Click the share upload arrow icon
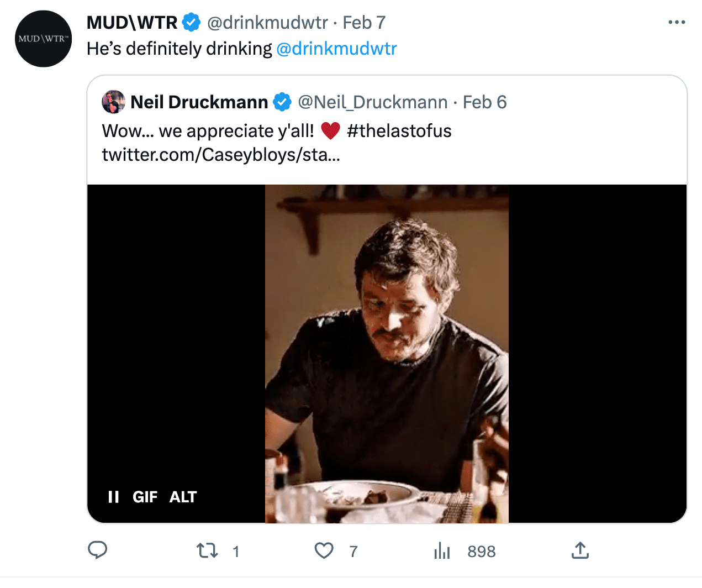This screenshot has height=588, width=702. (x=580, y=550)
